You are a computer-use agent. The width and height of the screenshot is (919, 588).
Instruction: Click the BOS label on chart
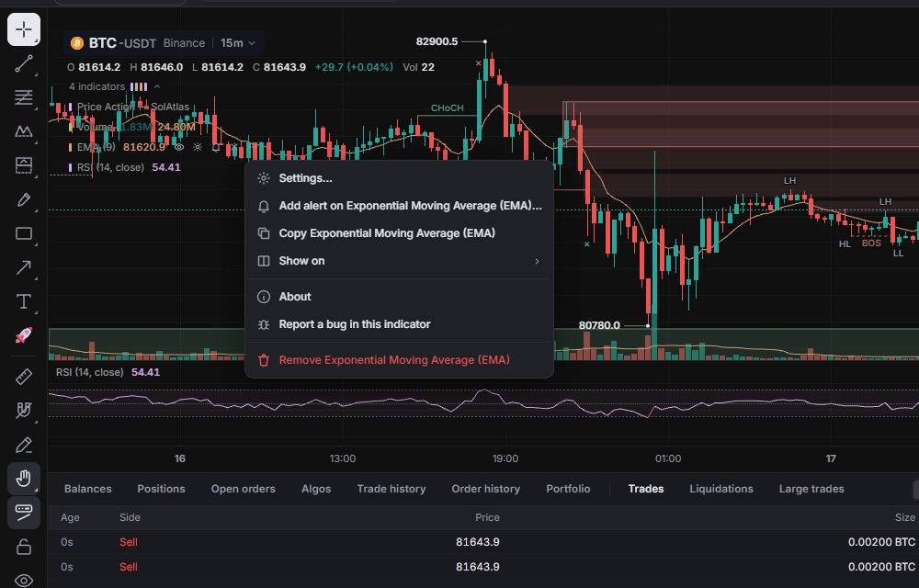(x=871, y=243)
